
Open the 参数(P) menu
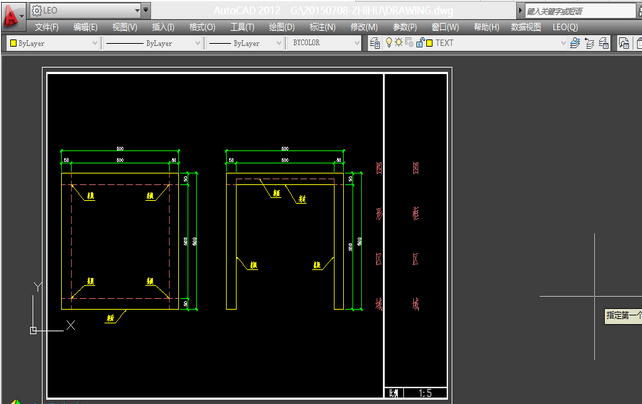(x=405, y=27)
